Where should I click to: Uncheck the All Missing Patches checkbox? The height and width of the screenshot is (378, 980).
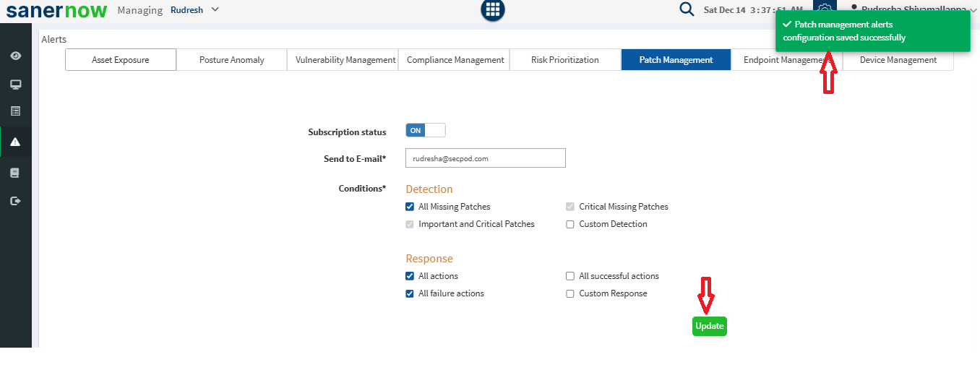[x=410, y=207]
